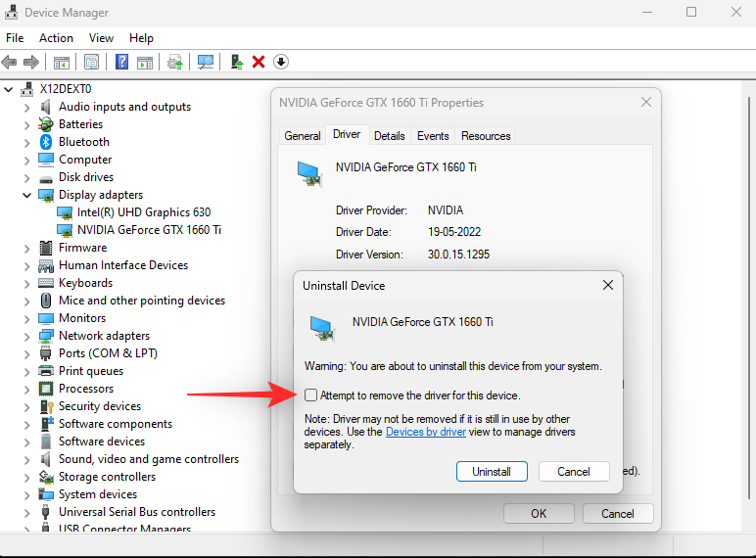The width and height of the screenshot is (756, 558).
Task: Select Intel(R) UHD Graphics 630 device
Action: point(143,212)
